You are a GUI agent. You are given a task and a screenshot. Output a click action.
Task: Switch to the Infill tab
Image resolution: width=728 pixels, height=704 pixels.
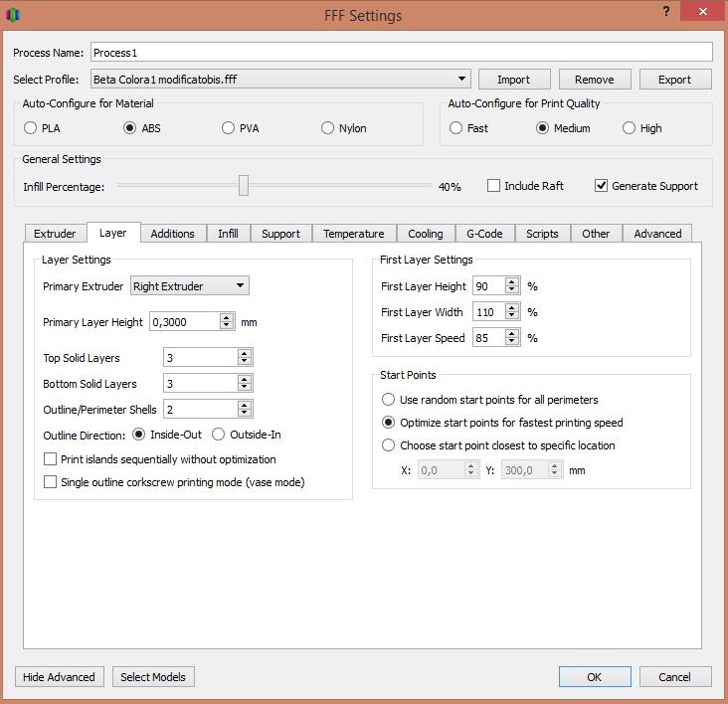click(x=228, y=234)
